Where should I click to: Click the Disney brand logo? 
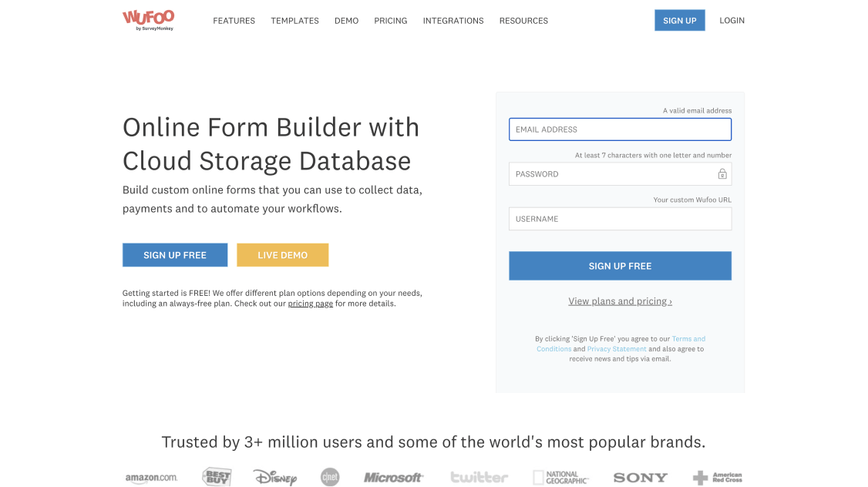[x=275, y=477]
